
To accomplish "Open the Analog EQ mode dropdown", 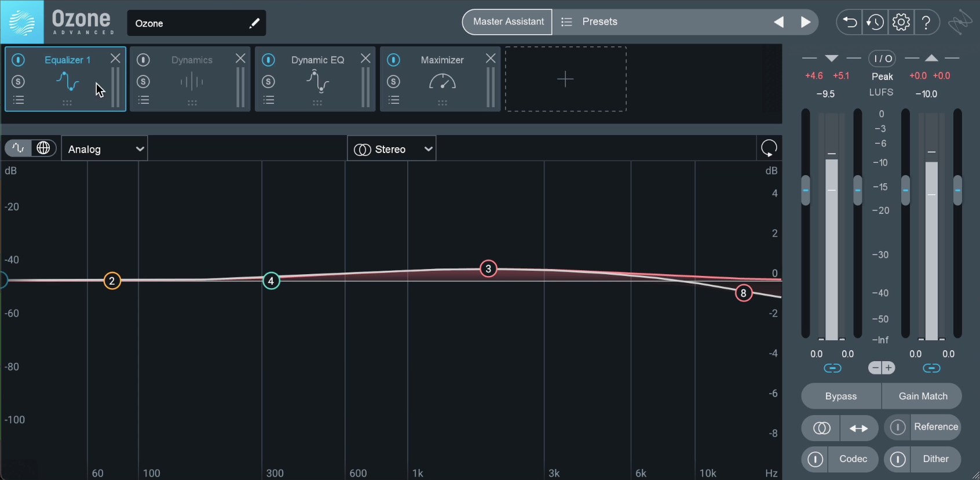I will (x=105, y=149).
